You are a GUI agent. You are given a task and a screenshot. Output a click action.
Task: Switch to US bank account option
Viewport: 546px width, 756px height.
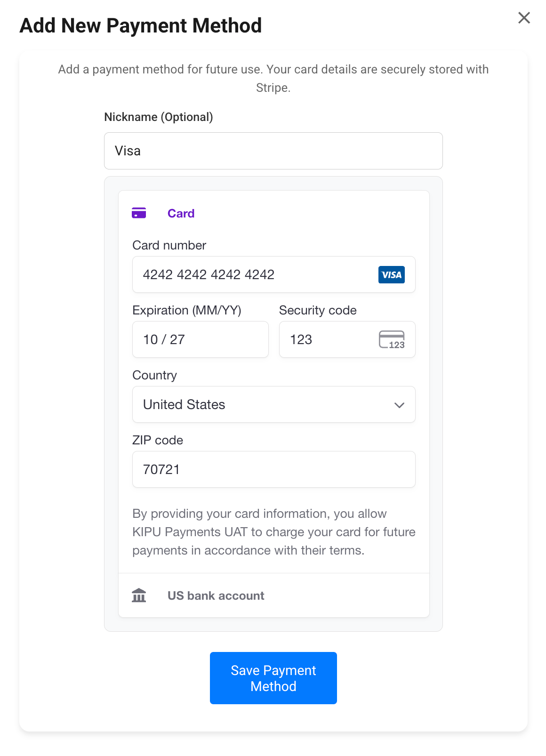coord(216,595)
